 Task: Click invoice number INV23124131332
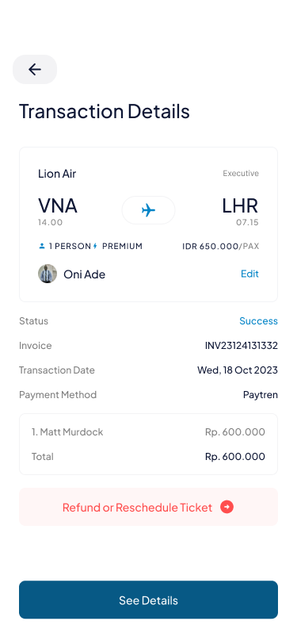tap(242, 346)
